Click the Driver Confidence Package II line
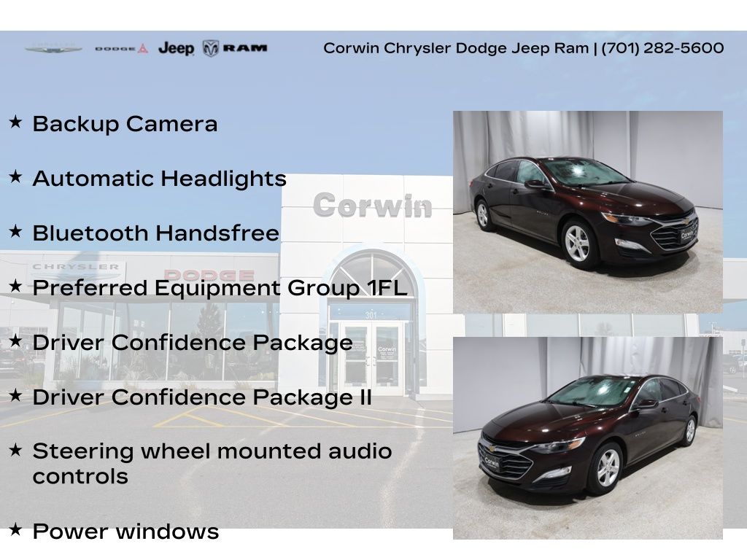747x560 pixels. (x=202, y=397)
